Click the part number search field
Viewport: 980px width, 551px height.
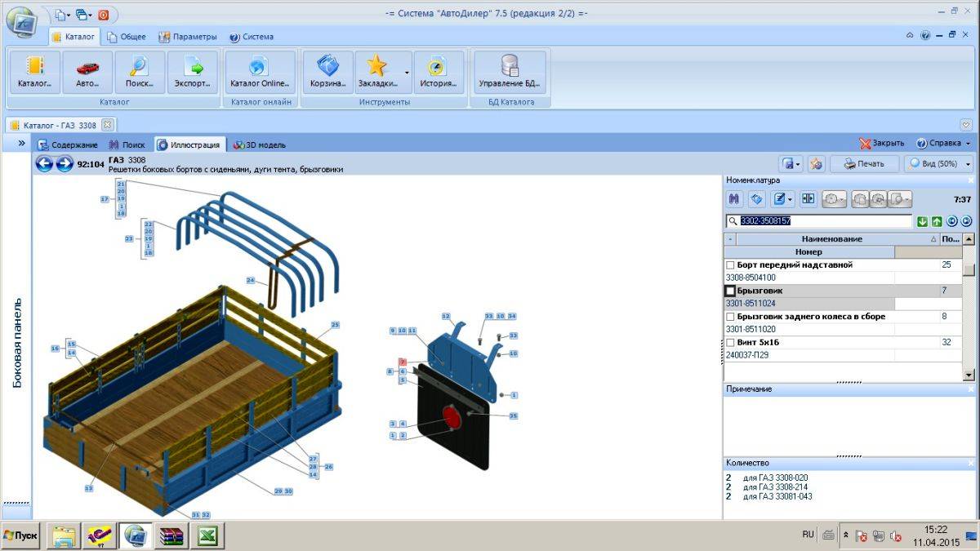tap(819, 221)
